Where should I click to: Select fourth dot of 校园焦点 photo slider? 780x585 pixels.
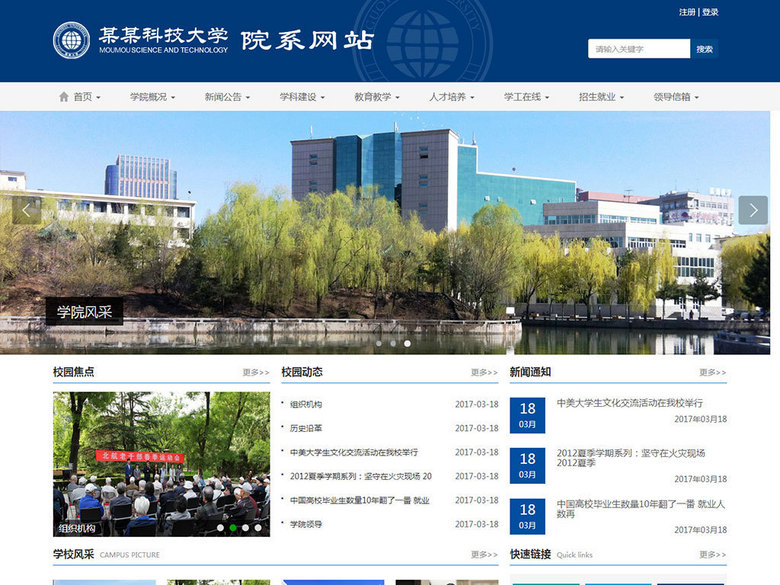[258, 528]
